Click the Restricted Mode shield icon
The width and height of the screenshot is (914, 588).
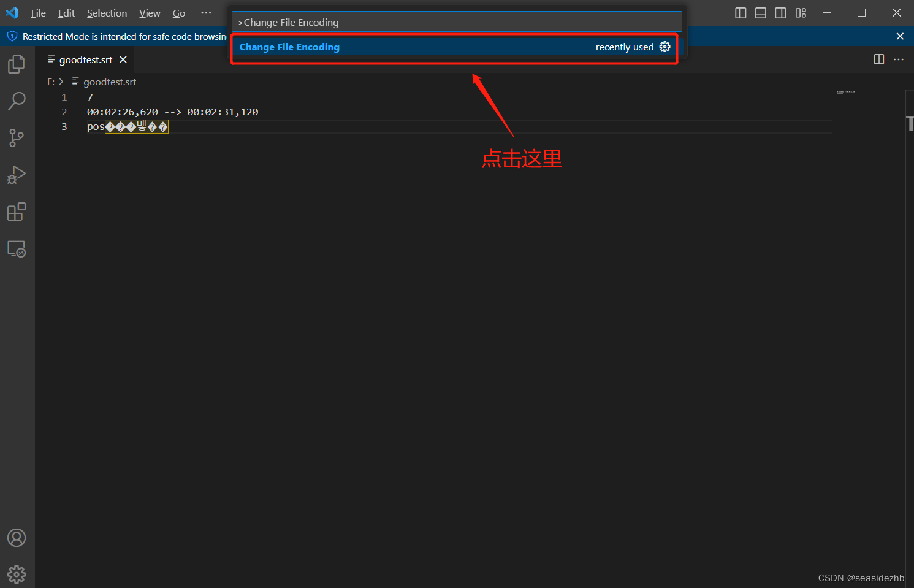[x=12, y=36]
